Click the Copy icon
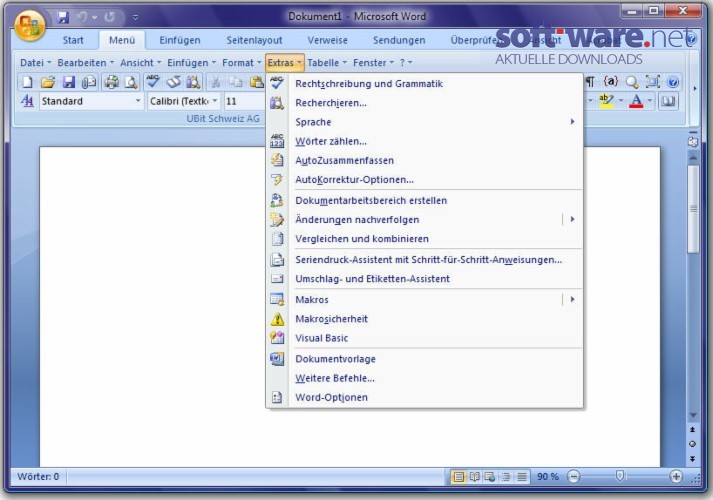713x500 pixels. (x=236, y=82)
